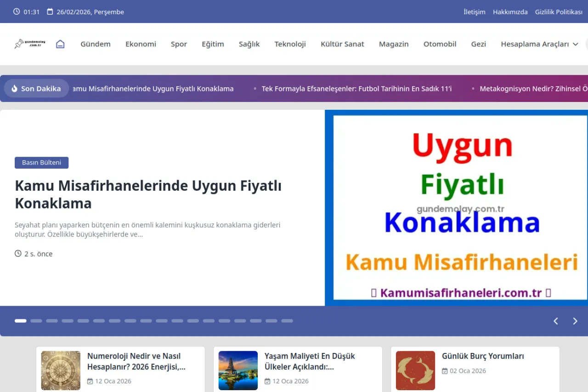The height and width of the screenshot is (392, 588).
Task: Click the clock icon beside '2 s. önce'
Action: [x=17, y=253]
